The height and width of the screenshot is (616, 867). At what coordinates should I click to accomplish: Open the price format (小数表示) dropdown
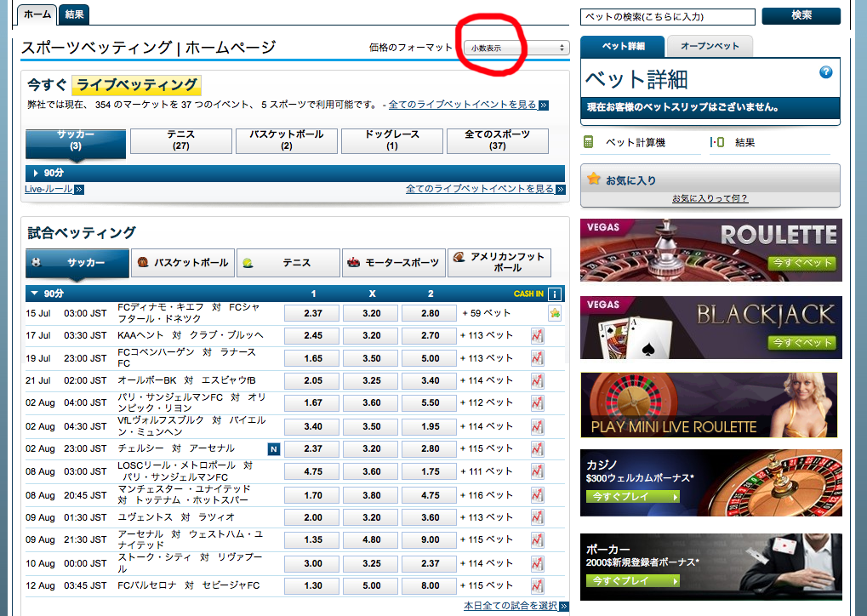pyautogui.click(x=516, y=48)
